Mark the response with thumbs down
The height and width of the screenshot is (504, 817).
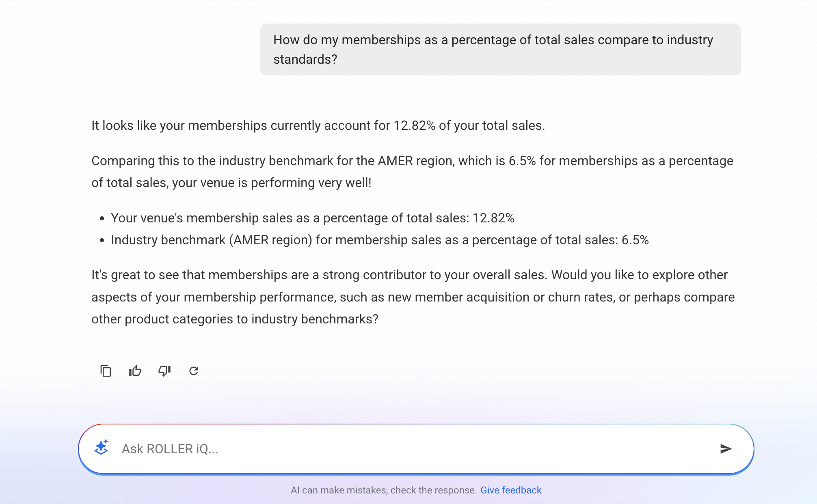(x=164, y=371)
